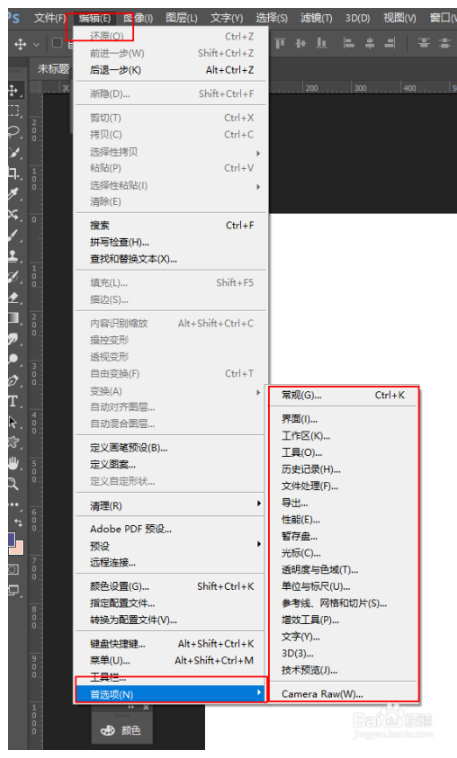Swap foreground and background colors
This screenshot has height=758, width=457.
tap(18, 523)
